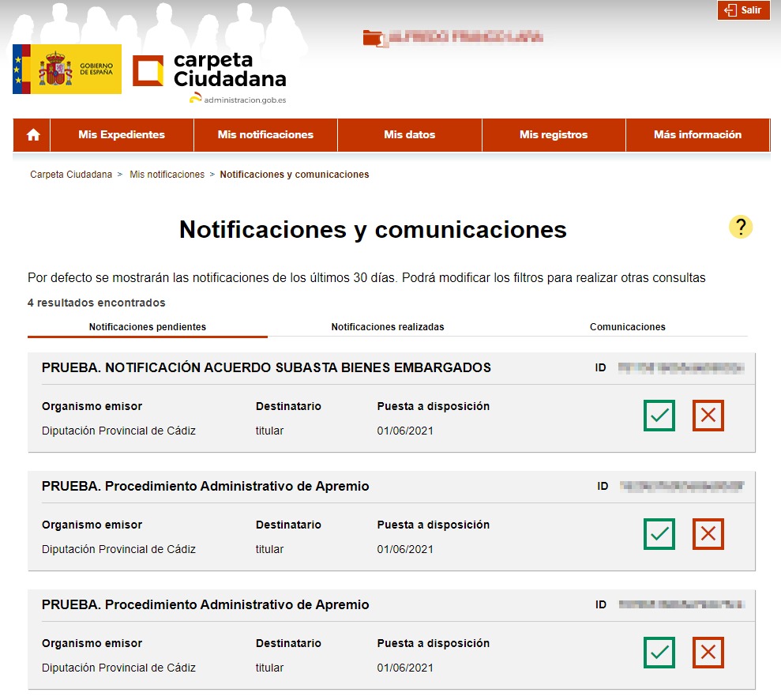
Task: Accept the SUBASTA BIENES EMBARGADOS notification with green checkmark
Action: click(659, 416)
